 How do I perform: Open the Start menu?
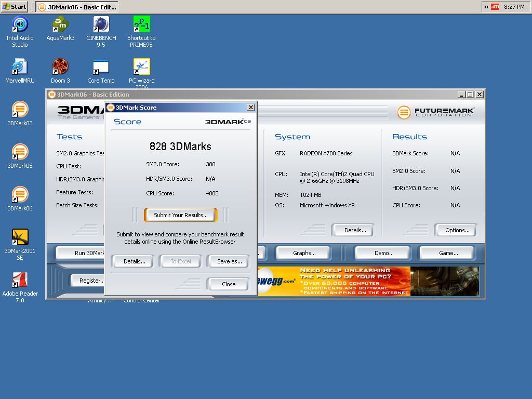click(x=14, y=6)
